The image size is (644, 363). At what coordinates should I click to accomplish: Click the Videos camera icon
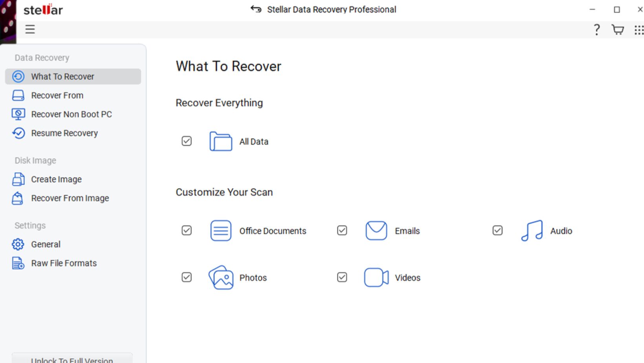coord(376,277)
